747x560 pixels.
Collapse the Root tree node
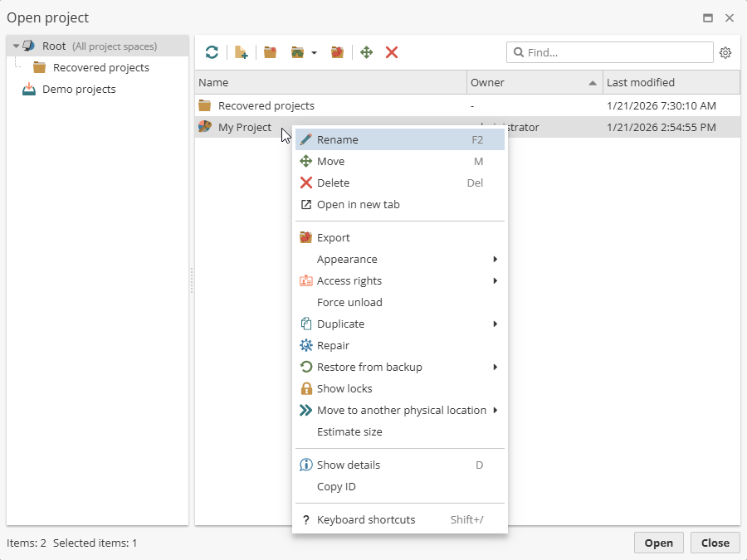(15, 46)
